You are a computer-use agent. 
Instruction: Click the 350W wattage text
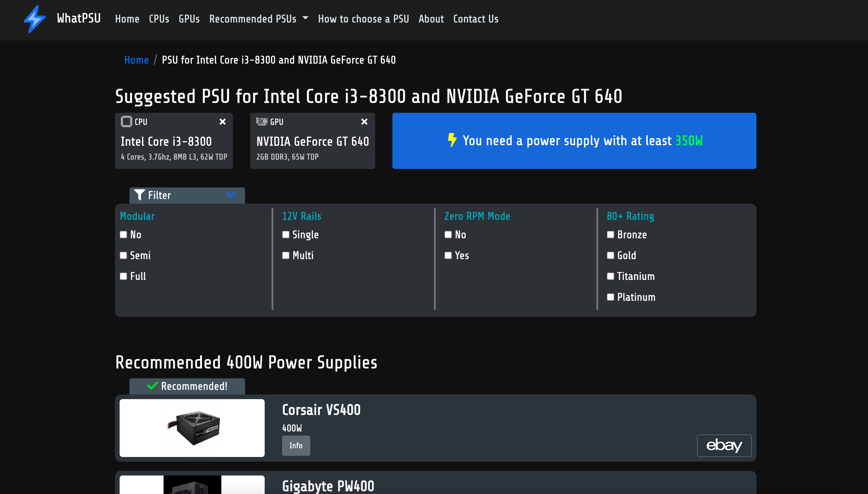coord(689,141)
